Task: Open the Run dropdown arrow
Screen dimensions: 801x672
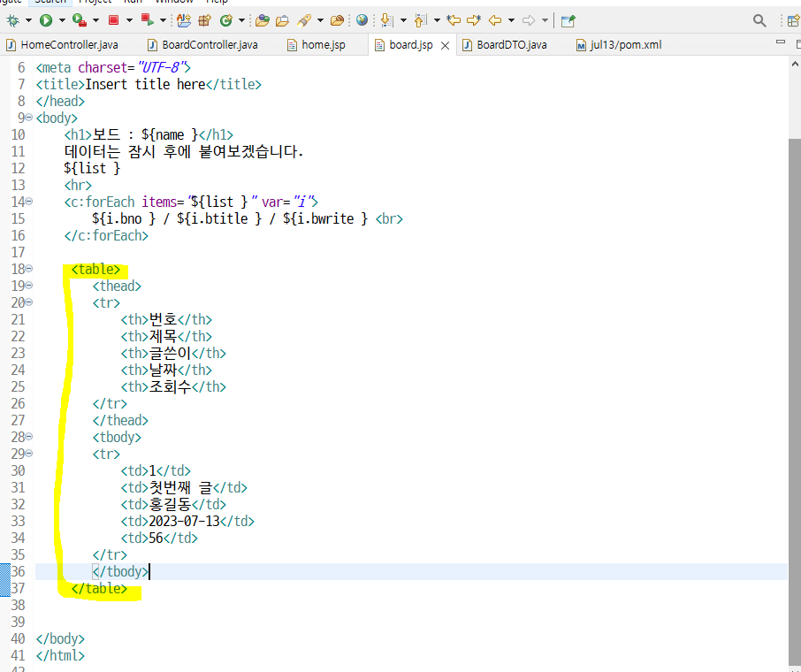Action: tap(62, 20)
